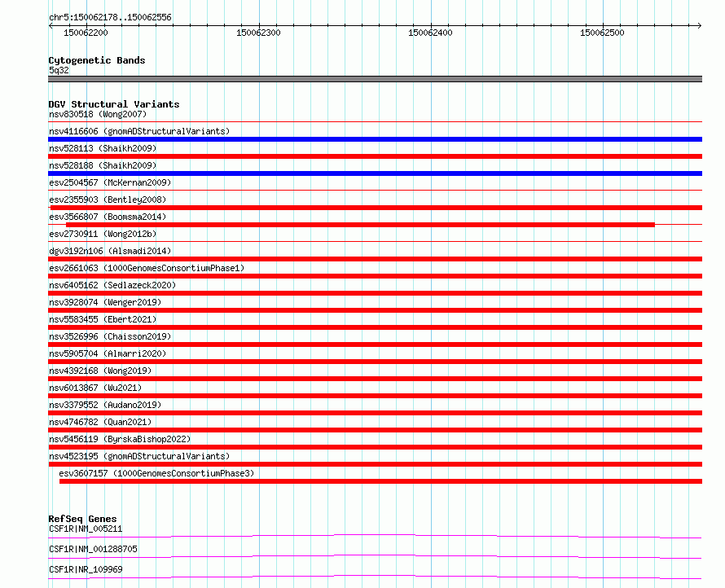
Task: Click the red bar under nsv3379552
Action: tap(375, 413)
